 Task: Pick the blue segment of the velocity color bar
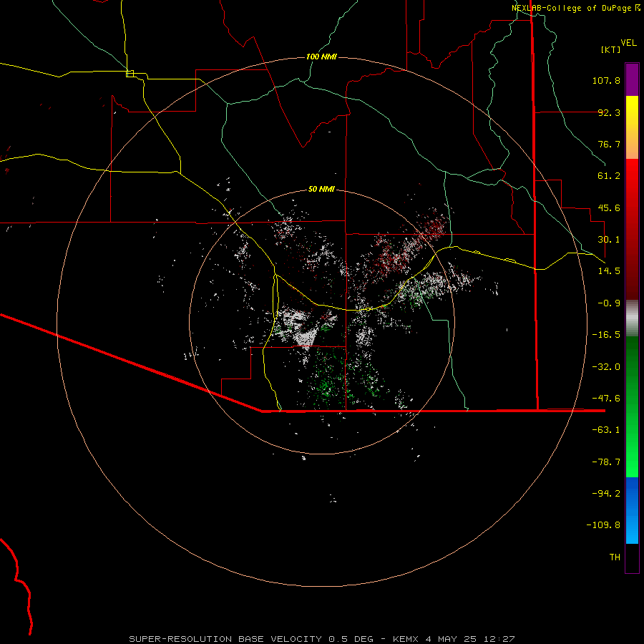coord(632,510)
